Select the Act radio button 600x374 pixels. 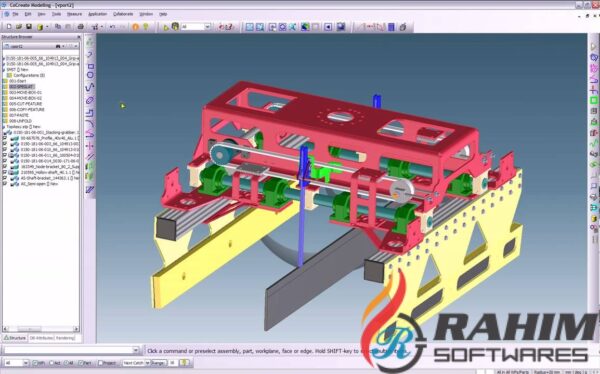[52, 363]
